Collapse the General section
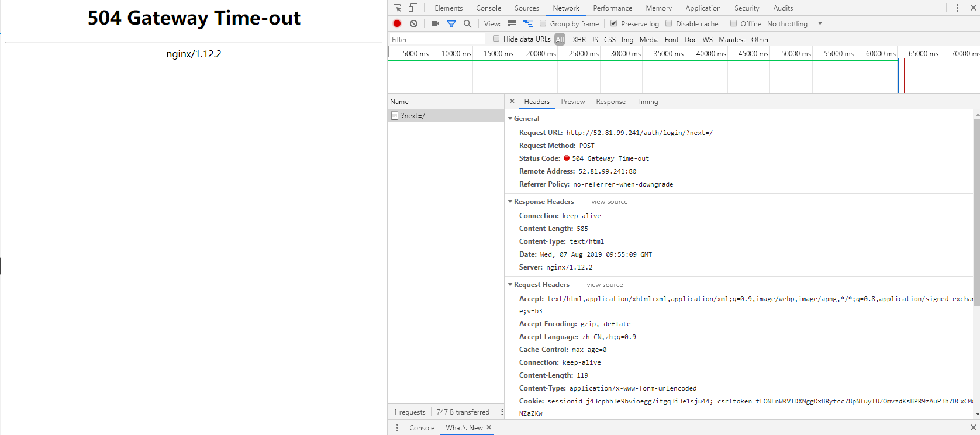This screenshot has height=435, width=980. (x=510, y=119)
